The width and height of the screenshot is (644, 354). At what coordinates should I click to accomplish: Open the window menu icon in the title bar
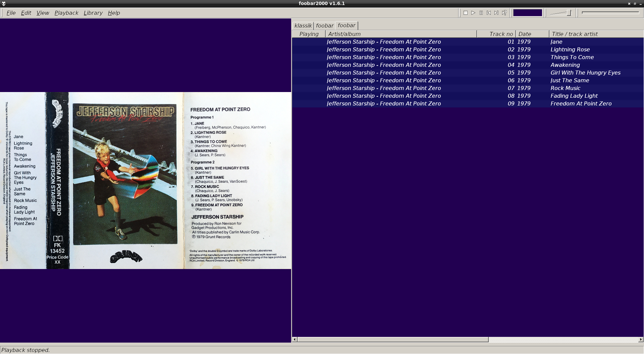pyautogui.click(x=4, y=4)
